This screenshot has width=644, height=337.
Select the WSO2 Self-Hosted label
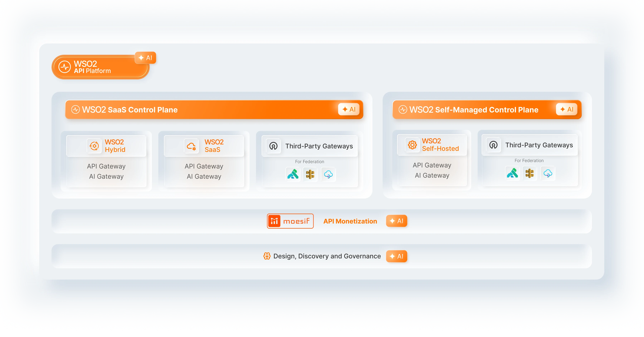(x=440, y=145)
